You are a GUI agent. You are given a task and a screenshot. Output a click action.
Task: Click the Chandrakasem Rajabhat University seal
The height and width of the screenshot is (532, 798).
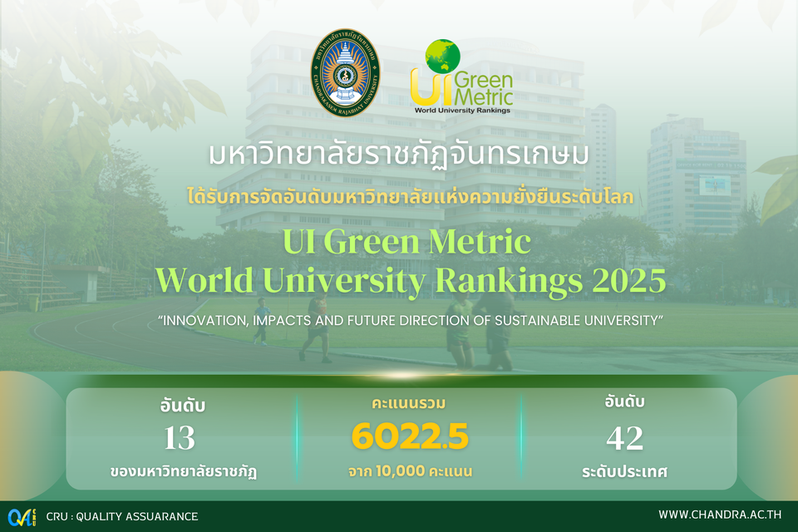(x=346, y=76)
